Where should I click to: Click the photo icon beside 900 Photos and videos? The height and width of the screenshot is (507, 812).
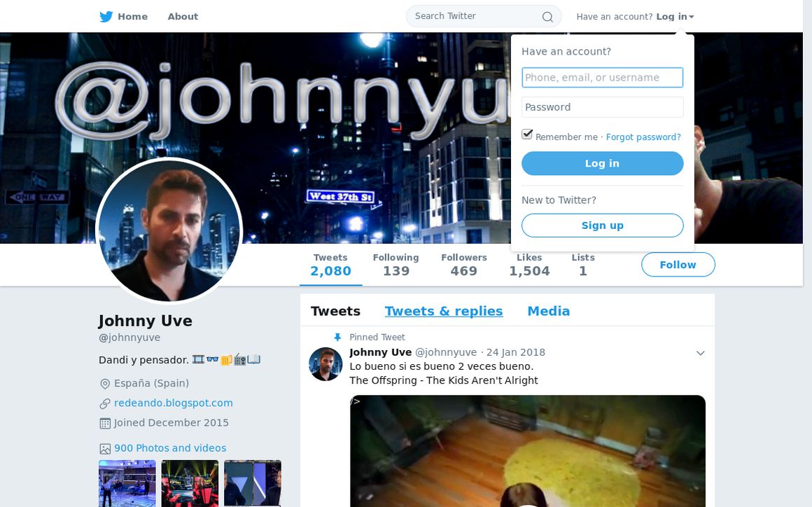[104, 448]
